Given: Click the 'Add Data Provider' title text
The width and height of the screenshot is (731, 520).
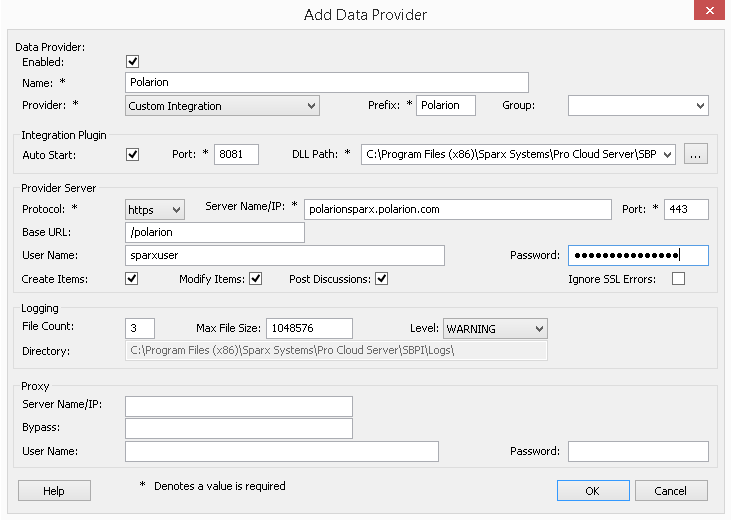Looking at the screenshot, I should 366,15.
